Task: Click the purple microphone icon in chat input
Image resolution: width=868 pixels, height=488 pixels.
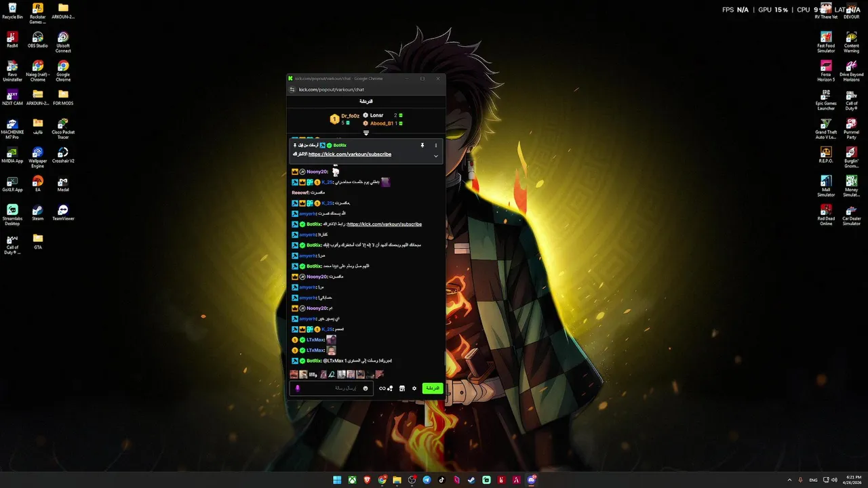Action: click(297, 388)
